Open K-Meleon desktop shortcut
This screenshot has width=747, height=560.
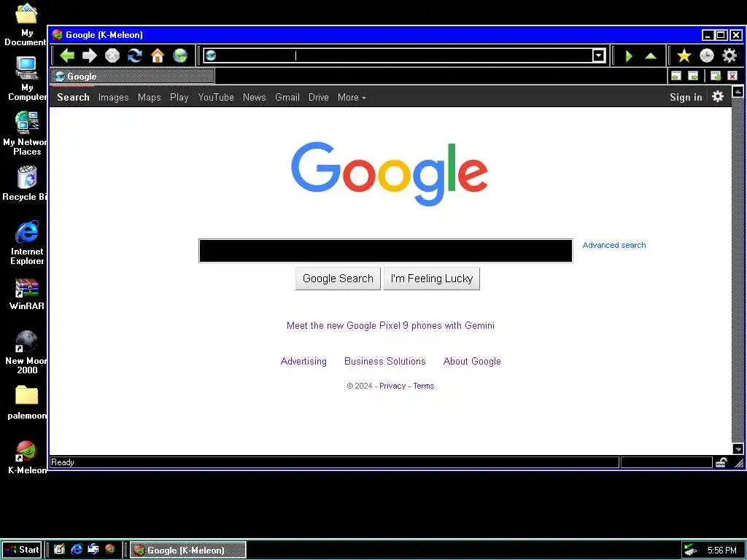click(27, 457)
